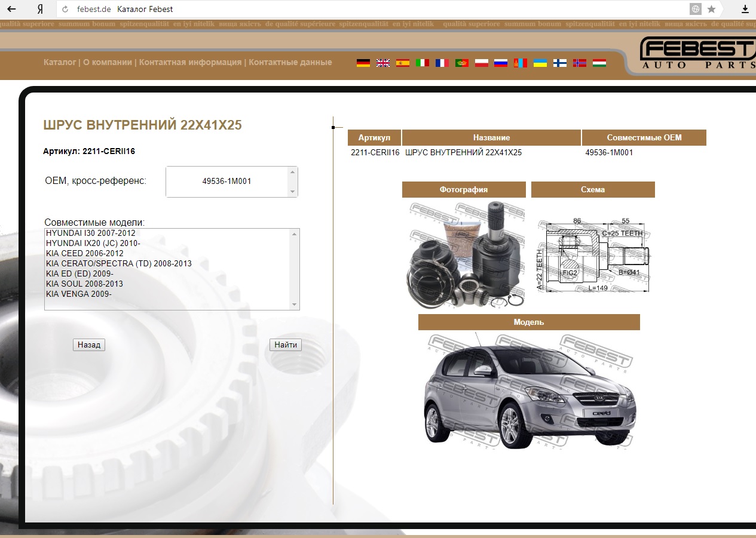The width and height of the screenshot is (756, 538).
Task: Choose the Spanish flag language option
Action: point(403,63)
